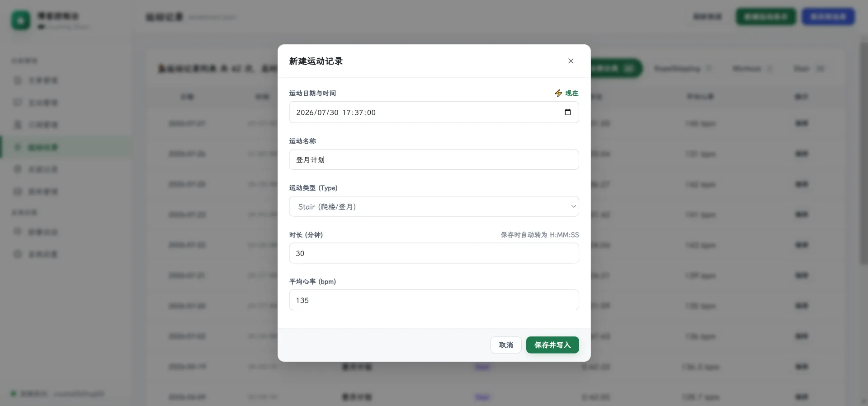Click the 取消 button
The height and width of the screenshot is (406, 868).
(506, 345)
